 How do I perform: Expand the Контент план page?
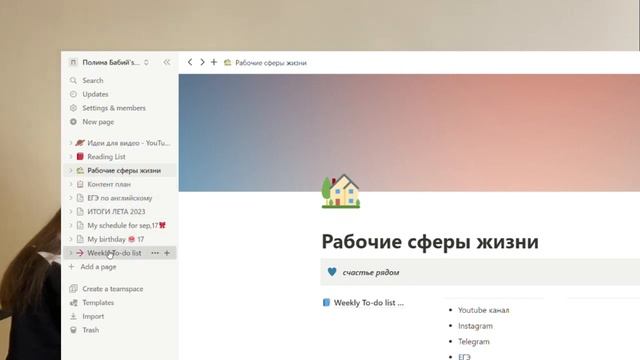(x=70, y=184)
